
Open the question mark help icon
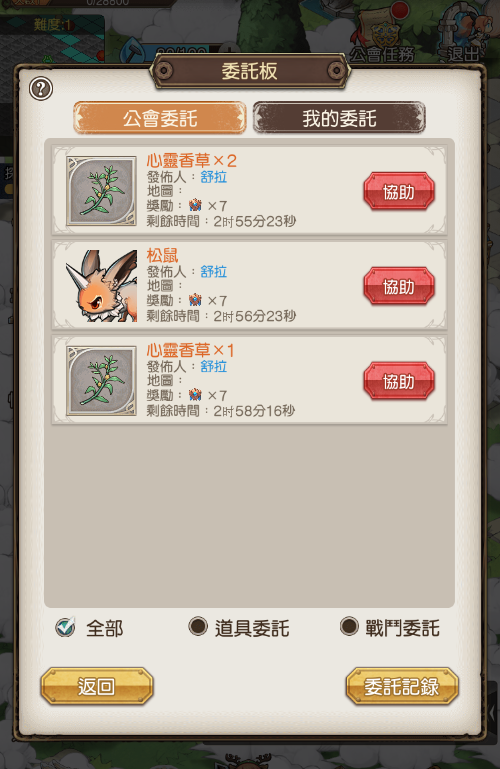click(41, 89)
